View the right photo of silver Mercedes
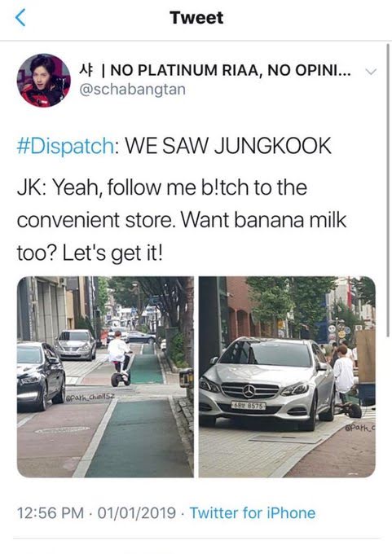Image resolution: width=392 pixels, height=554 pixels. click(x=287, y=377)
